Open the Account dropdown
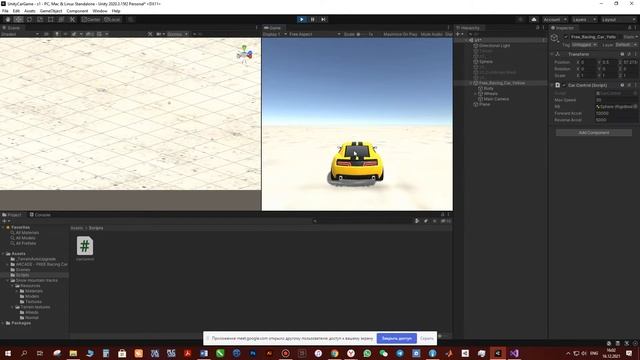This screenshot has height=360, width=640. [555, 20]
